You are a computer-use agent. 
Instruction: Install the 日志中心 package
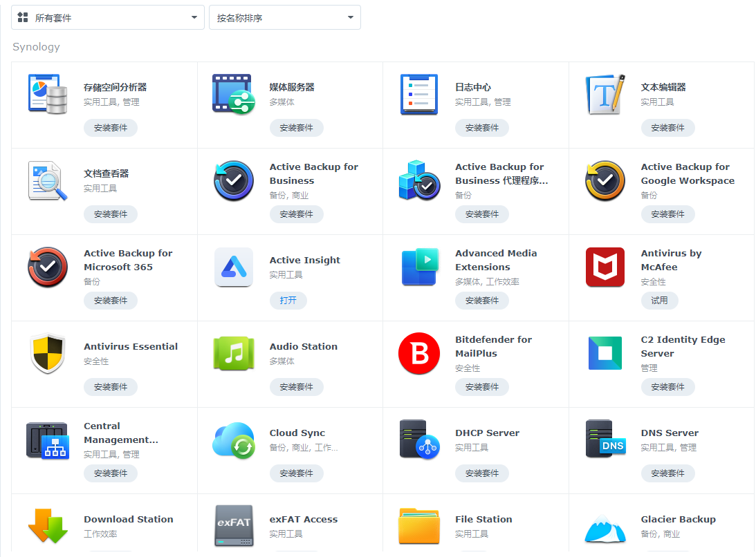(481, 128)
